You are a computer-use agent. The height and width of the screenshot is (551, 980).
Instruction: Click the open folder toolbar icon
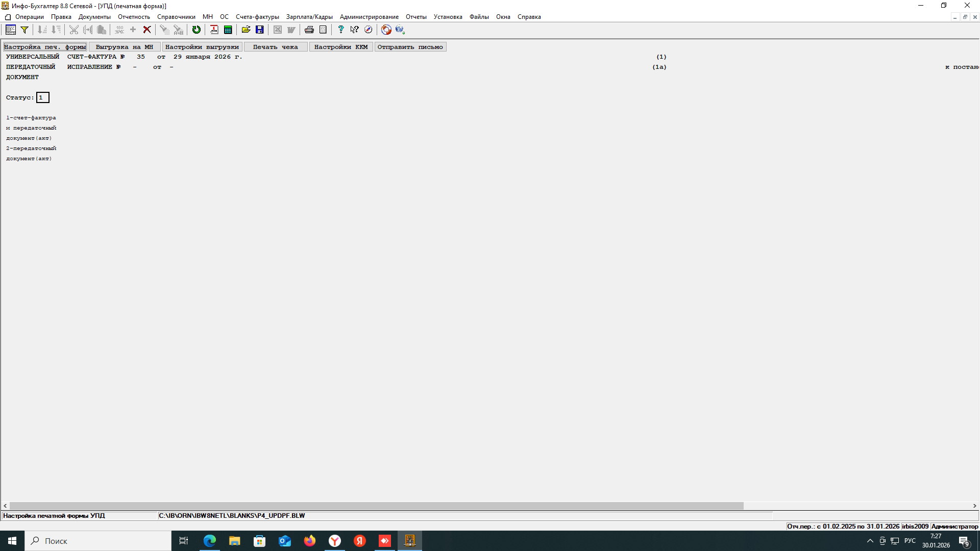(246, 30)
